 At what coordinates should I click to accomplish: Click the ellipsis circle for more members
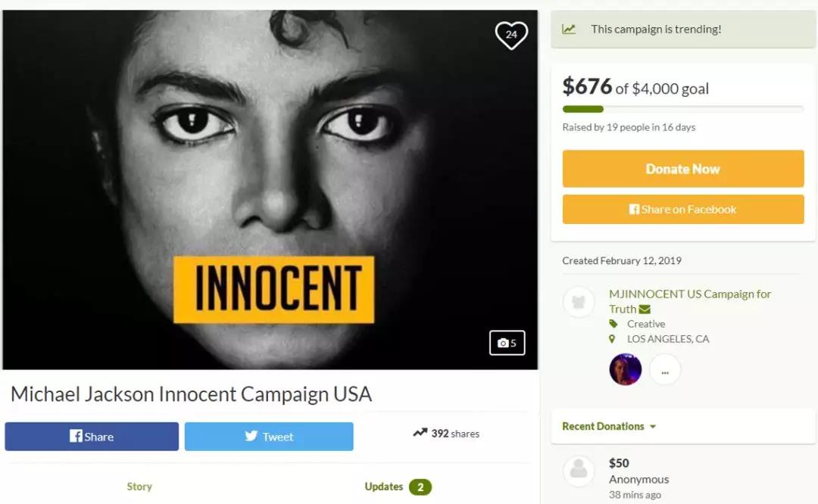coord(664,369)
